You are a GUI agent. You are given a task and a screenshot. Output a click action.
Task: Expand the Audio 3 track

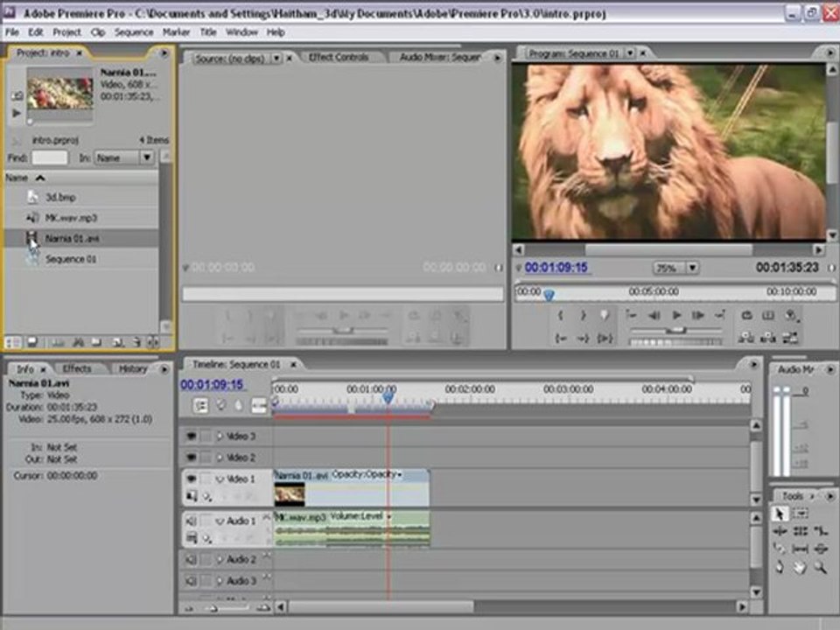click(x=219, y=581)
